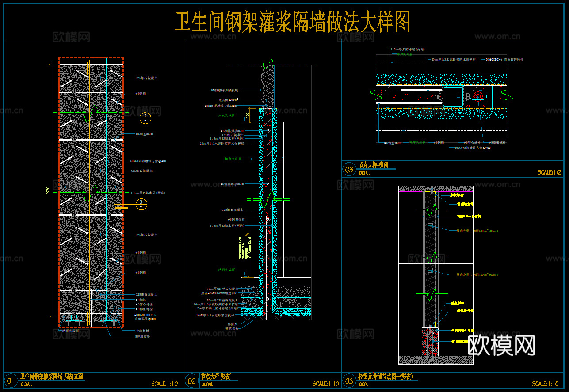Click the caption 节点大样-竖剖
Screen dimensions: 569x392
click(216, 377)
